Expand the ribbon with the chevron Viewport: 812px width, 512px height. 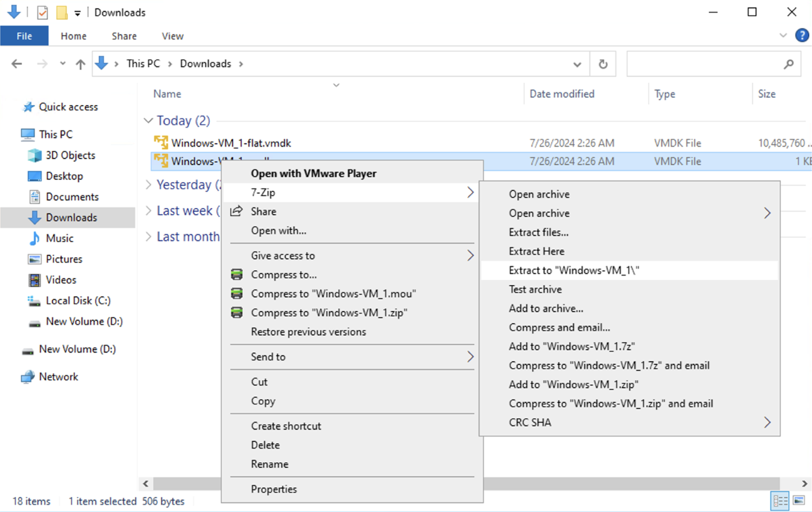pos(783,35)
